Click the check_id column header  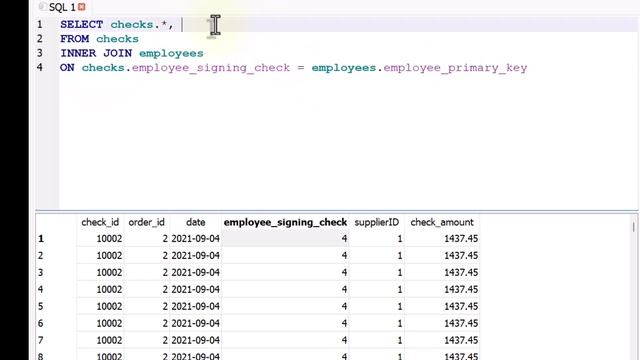pos(100,222)
